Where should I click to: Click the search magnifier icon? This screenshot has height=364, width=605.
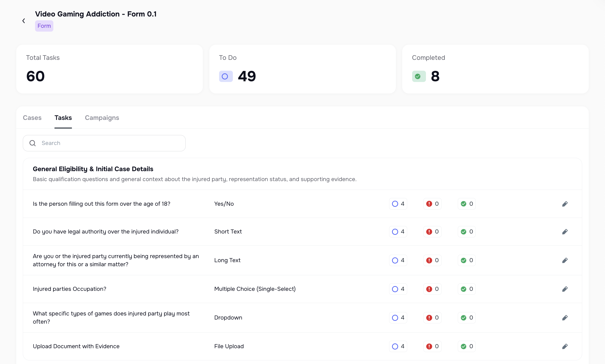coord(32,143)
